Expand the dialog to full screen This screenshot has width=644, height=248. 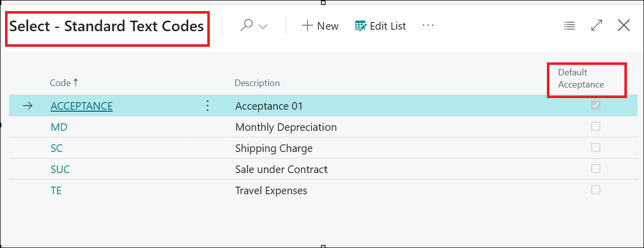point(597,26)
